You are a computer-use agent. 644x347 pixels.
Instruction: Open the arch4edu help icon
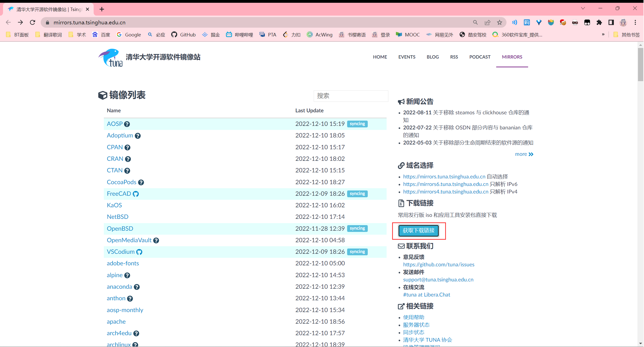pyautogui.click(x=136, y=333)
